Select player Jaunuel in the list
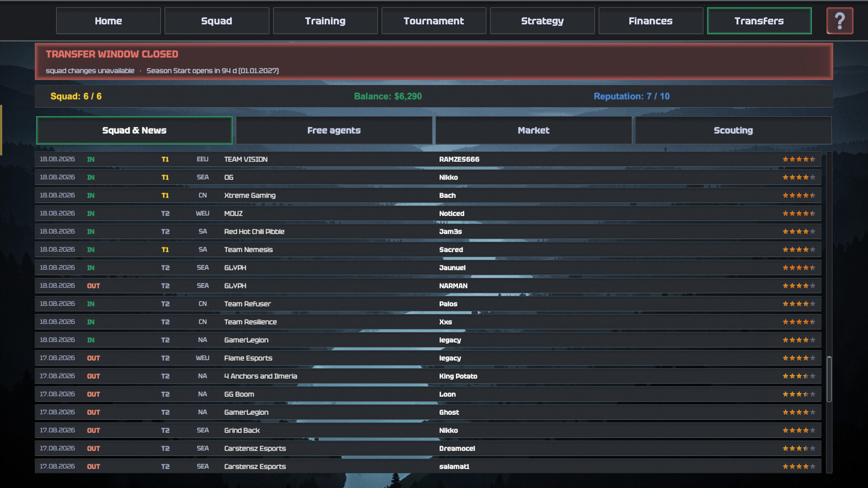Screen dimensions: 868x488 click(x=453, y=267)
